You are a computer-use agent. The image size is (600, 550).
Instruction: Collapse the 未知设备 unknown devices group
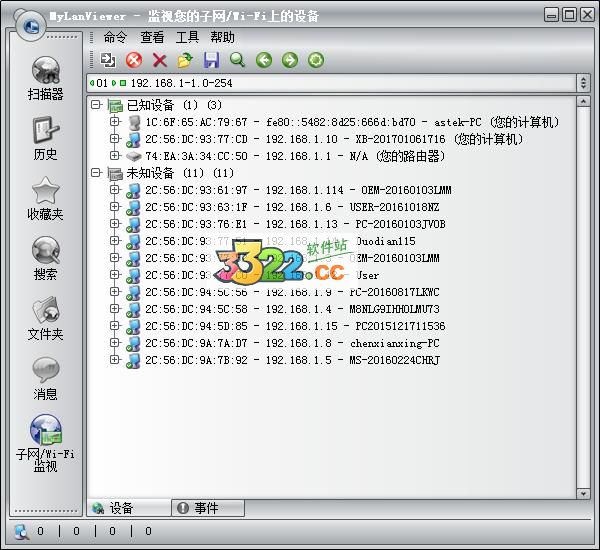tap(96, 173)
